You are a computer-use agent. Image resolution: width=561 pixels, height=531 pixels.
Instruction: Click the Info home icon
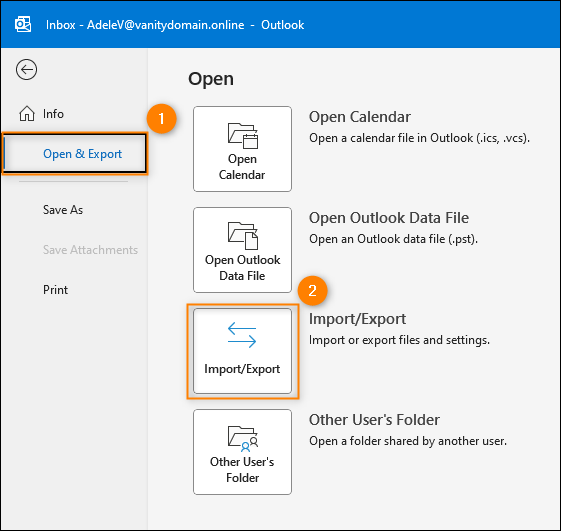coord(27,114)
